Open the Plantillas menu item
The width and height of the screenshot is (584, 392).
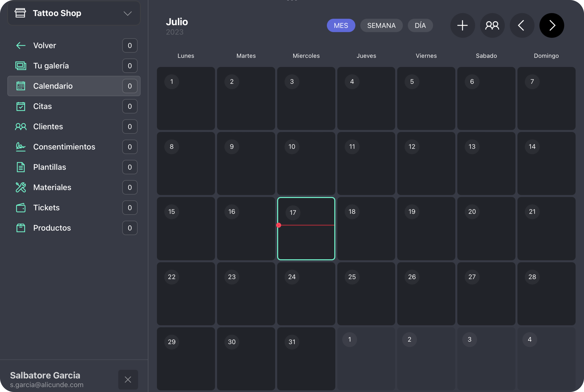[x=50, y=167]
